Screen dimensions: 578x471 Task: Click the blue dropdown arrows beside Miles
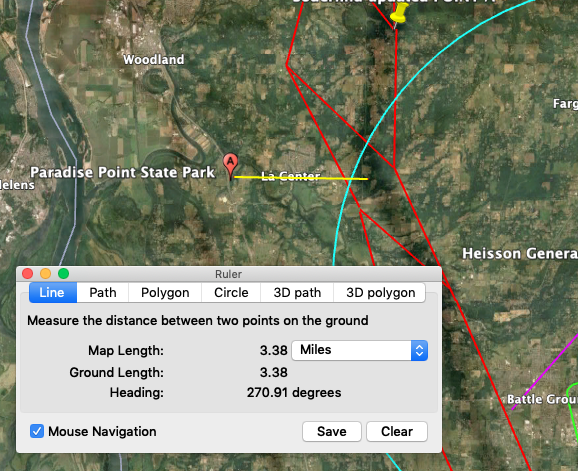(419, 350)
